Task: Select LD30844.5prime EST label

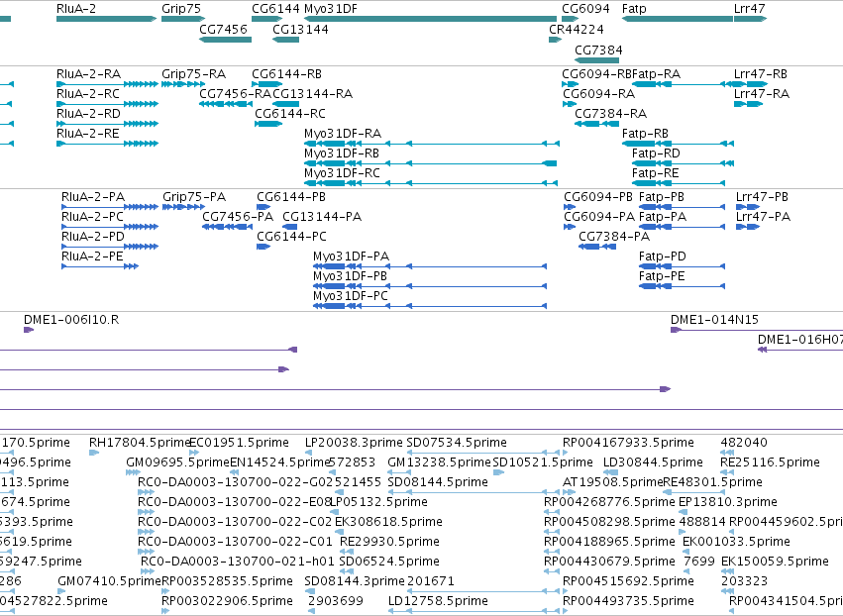Action: 653,462
